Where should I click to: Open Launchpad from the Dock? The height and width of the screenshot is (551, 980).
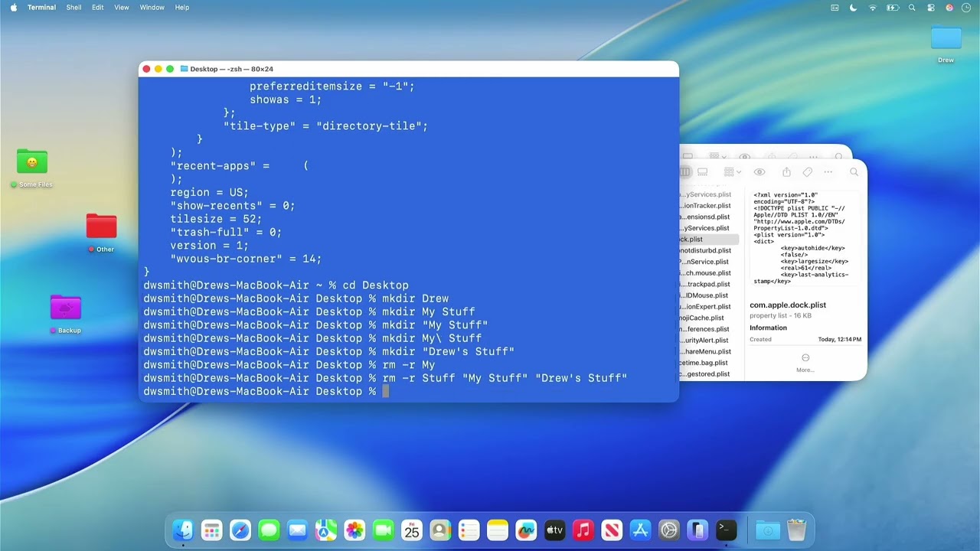pos(211,530)
